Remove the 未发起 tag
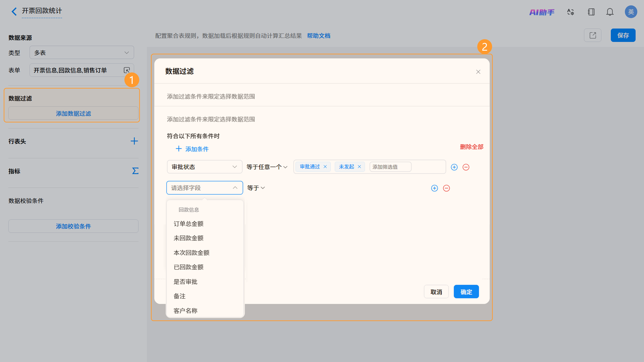Screen dimensions: 644x362 coord(359,167)
